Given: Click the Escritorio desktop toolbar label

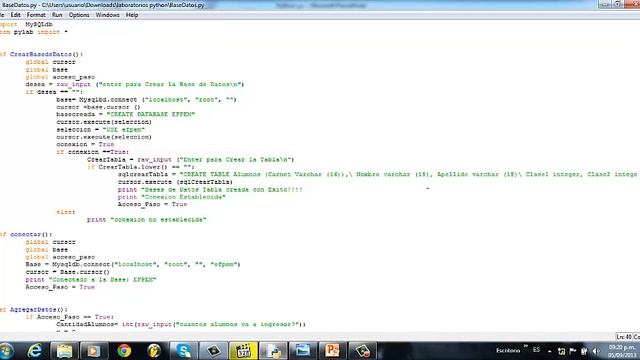Looking at the screenshot, I should 508,350.
